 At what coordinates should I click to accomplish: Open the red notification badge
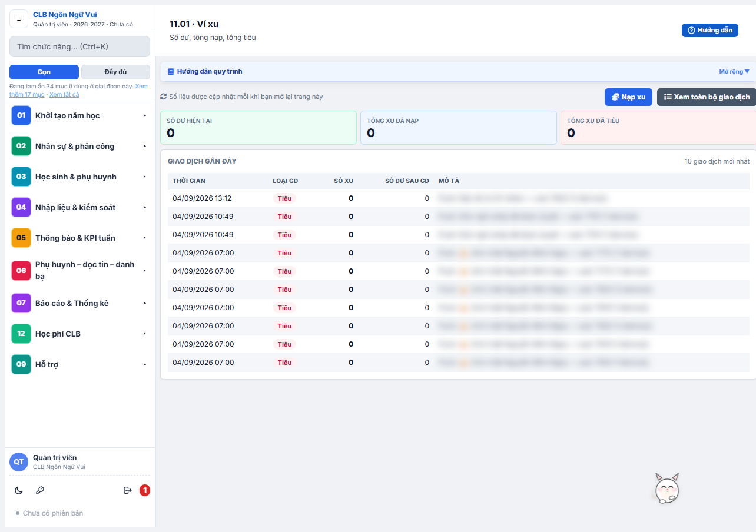(x=145, y=490)
